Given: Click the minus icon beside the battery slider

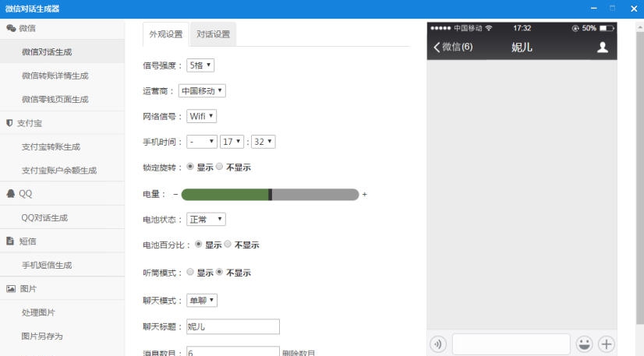Looking at the screenshot, I should click(175, 195).
